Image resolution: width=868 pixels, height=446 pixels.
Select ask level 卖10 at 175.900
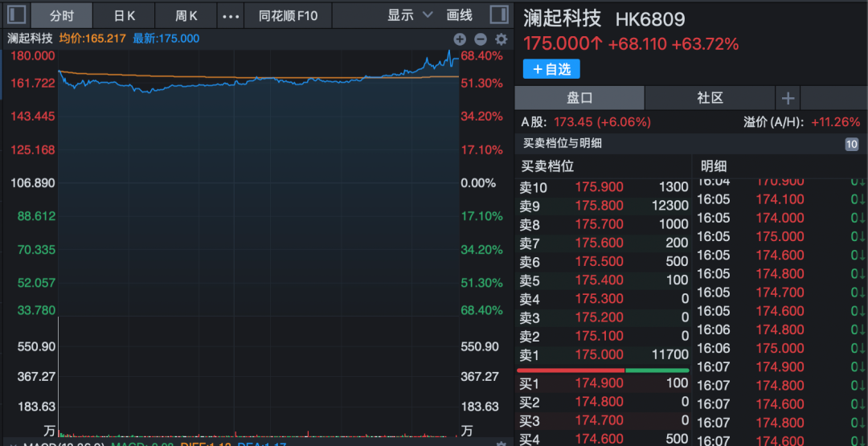point(604,187)
